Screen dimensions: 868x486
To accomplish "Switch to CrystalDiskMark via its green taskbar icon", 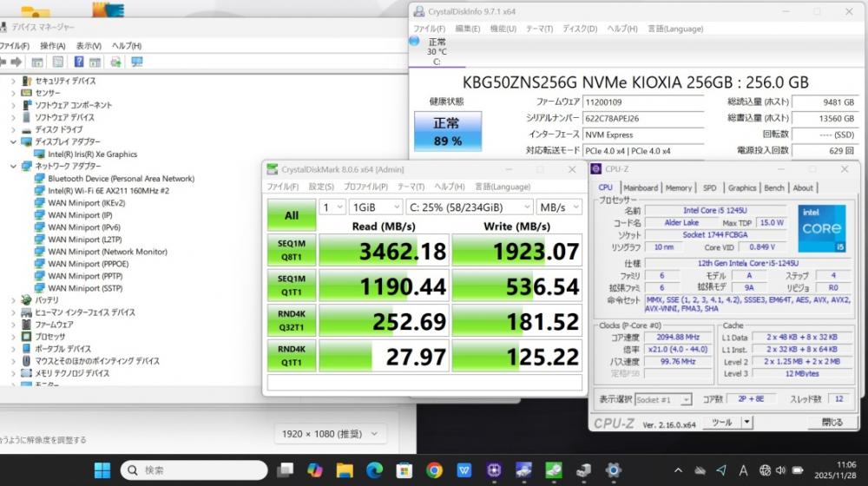I will 554,470.
